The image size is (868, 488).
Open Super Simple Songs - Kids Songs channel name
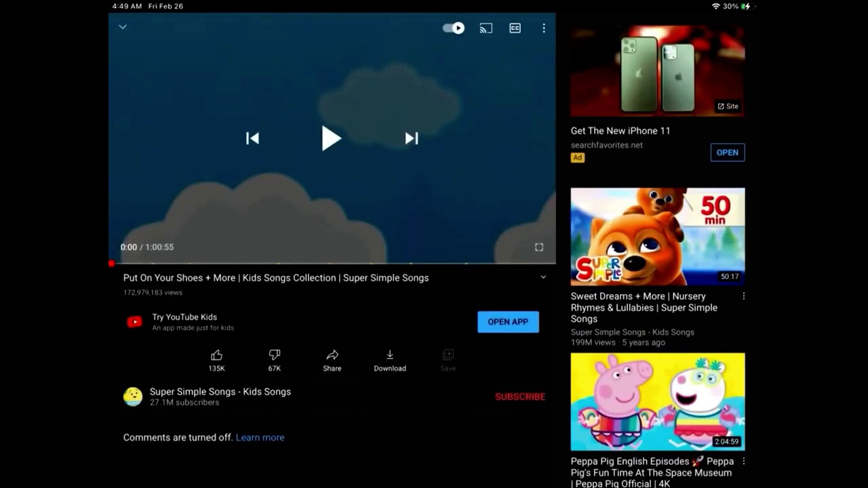[220, 392]
